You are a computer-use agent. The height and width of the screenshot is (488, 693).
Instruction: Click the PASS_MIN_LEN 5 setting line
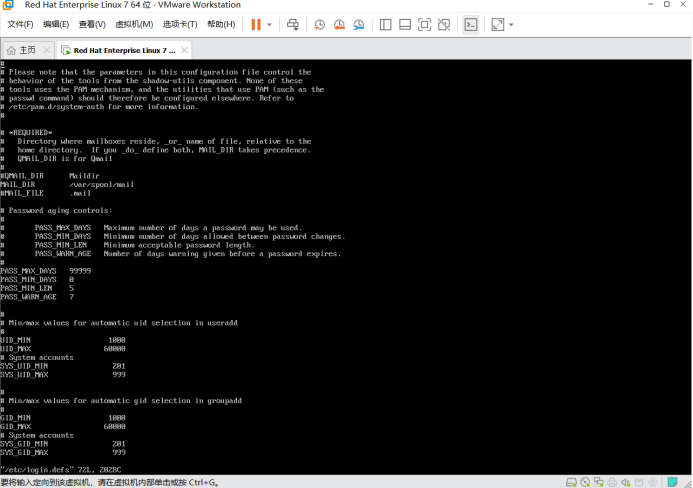[x=37, y=288]
